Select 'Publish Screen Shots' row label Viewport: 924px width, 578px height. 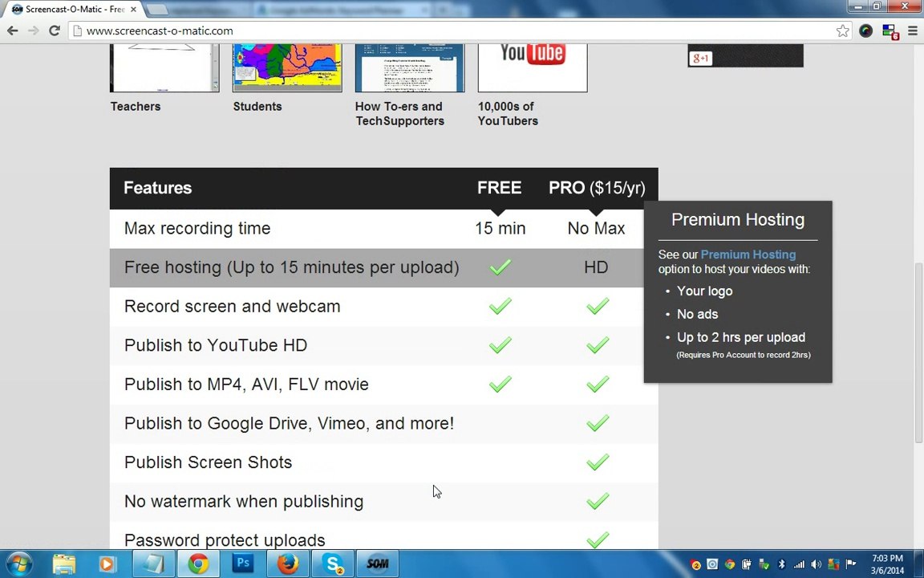click(x=208, y=462)
